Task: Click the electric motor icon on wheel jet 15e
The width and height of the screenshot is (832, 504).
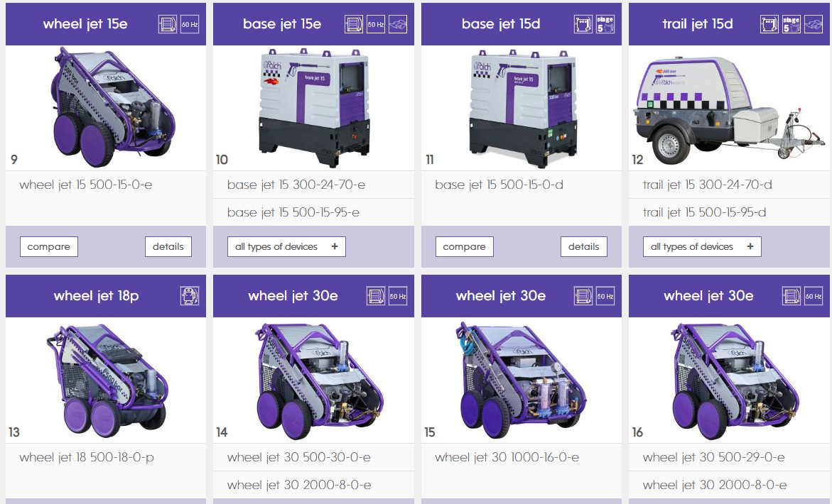Action: tap(168, 24)
